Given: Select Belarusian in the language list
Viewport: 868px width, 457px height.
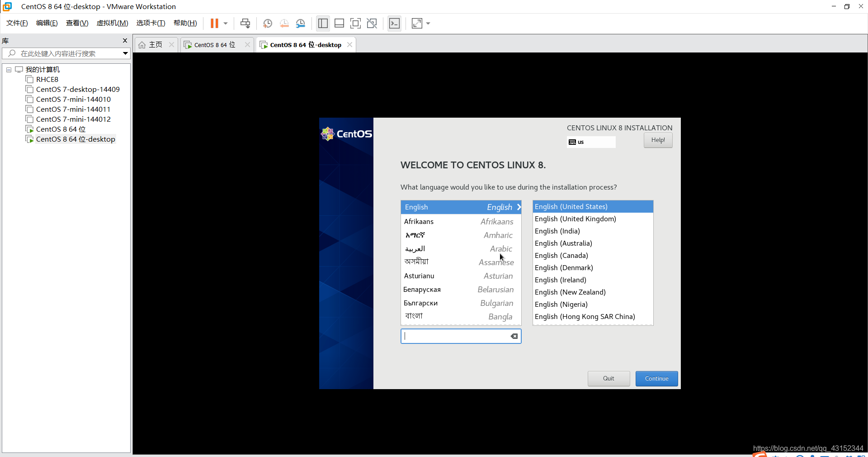Looking at the screenshot, I should click(461, 290).
